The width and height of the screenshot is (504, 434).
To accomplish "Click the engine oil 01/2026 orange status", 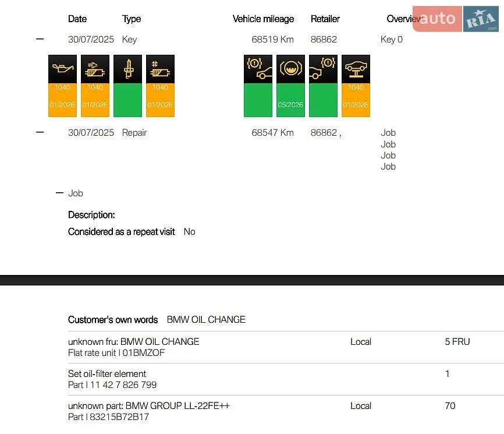I will point(62,100).
